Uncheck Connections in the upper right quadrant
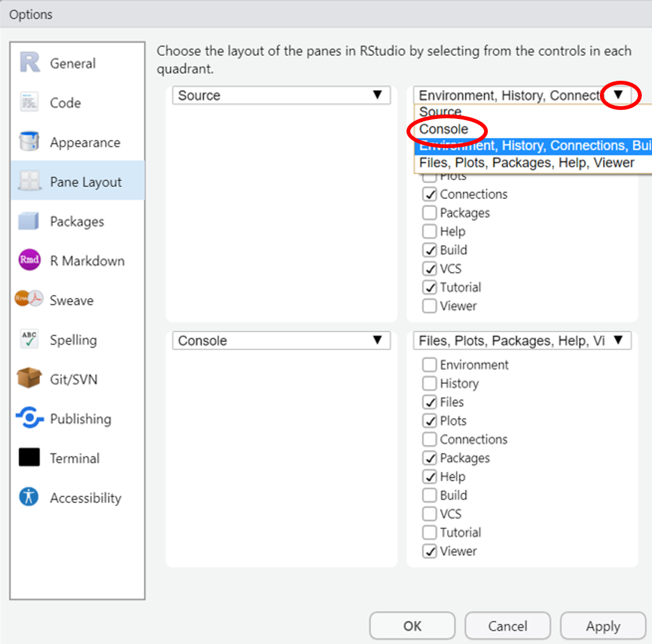The width and height of the screenshot is (652, 644). pyautogui.click(x=430, y=195)
